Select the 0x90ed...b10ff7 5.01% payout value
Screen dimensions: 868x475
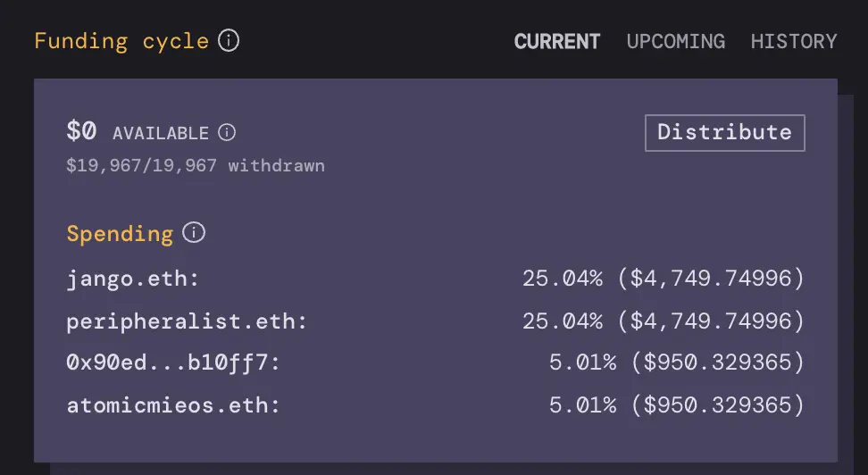click(x=676, y=363)
